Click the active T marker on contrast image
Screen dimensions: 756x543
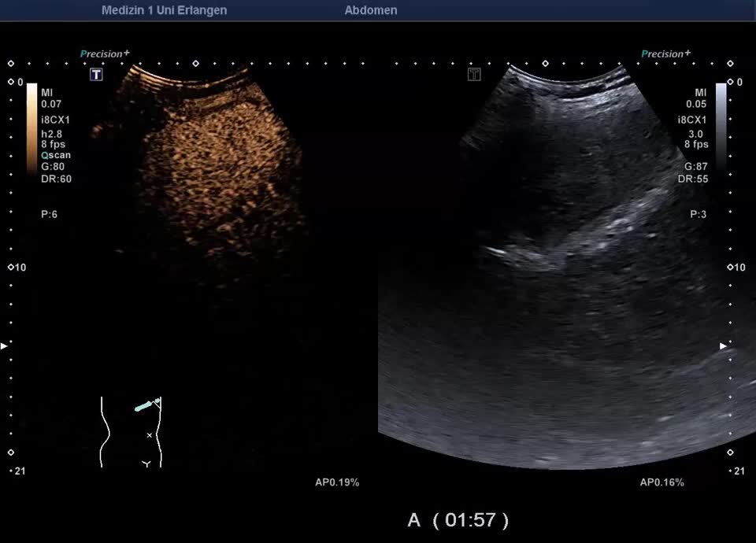click(96, 75)
